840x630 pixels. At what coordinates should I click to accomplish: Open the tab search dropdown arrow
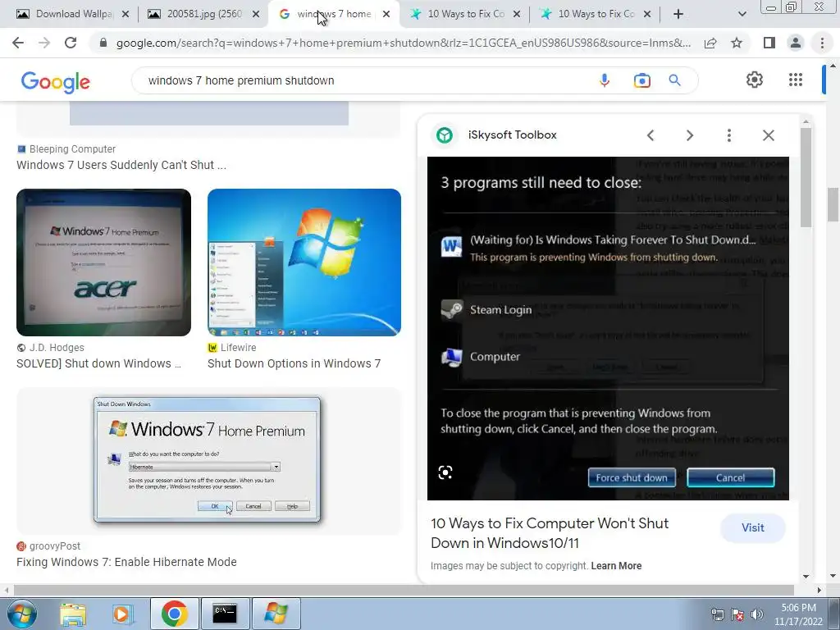(742, 14)
